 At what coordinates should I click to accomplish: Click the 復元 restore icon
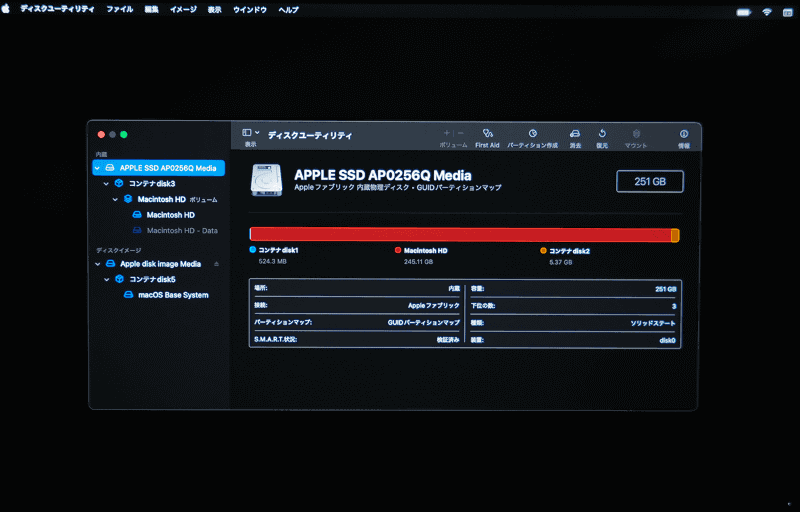[x=602, y=134]
